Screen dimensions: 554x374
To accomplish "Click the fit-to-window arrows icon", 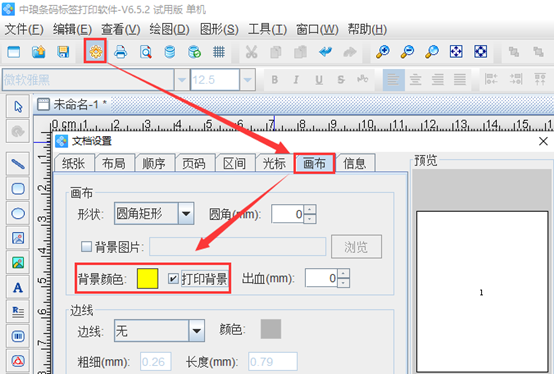I will (x=456, y=52).
